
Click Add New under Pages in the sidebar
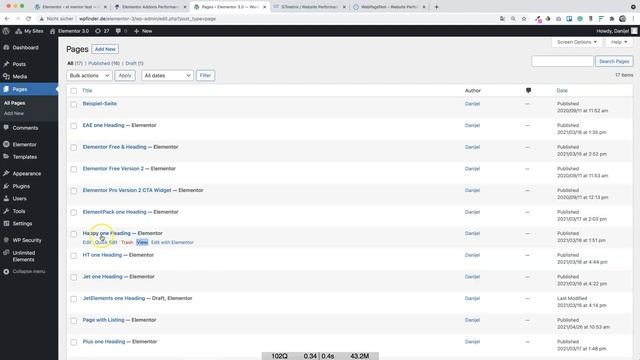pos(14,113)
